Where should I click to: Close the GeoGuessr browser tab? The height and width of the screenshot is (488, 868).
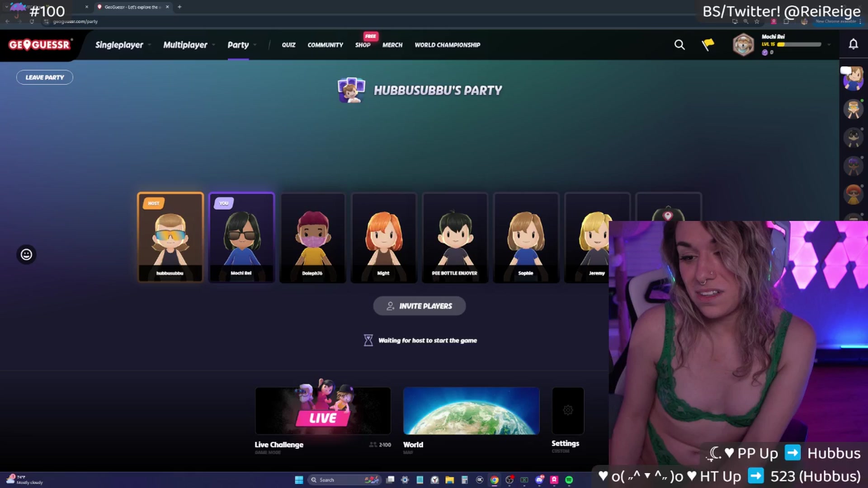click(x=167, y=7)
